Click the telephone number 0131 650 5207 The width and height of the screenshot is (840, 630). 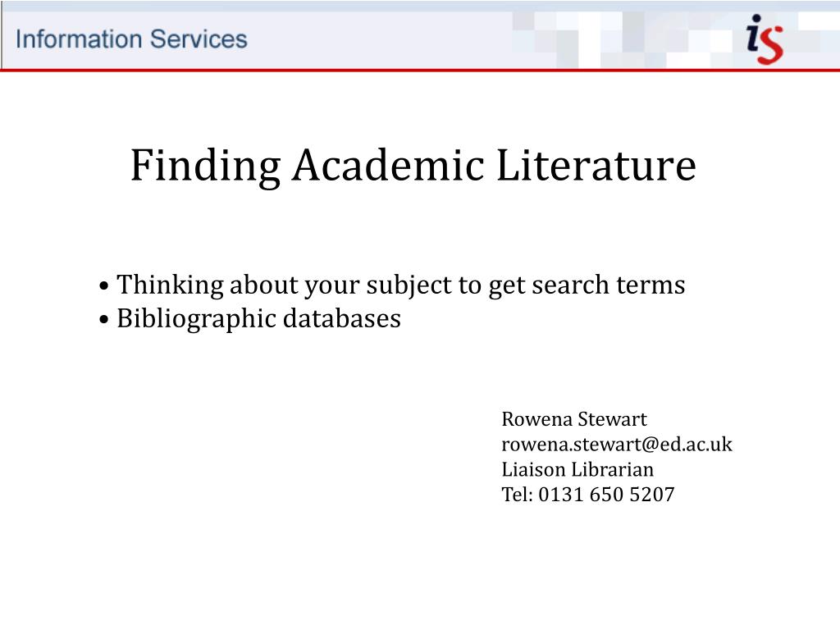(x=606, y=494)
